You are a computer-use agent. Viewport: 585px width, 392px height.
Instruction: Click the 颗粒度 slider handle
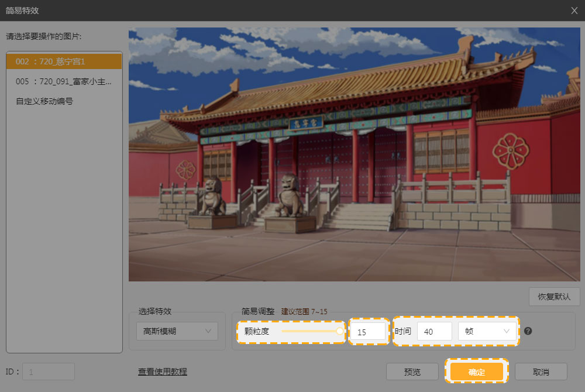pyautogui.click(x=340, y=331)
